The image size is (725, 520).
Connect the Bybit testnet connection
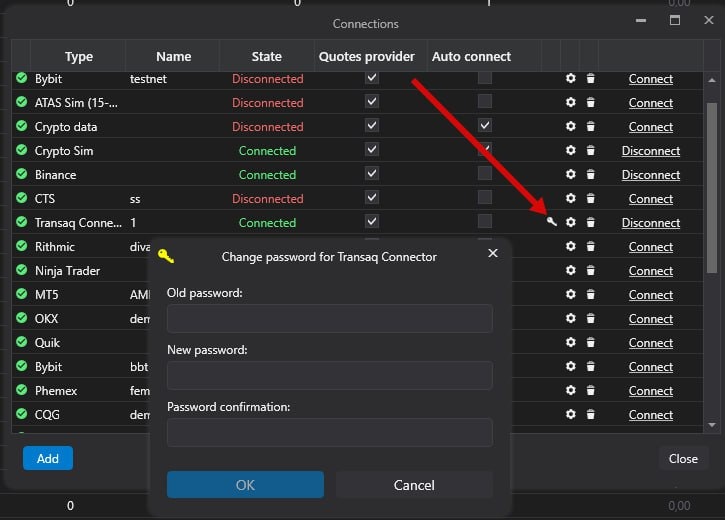coord(651,79)
